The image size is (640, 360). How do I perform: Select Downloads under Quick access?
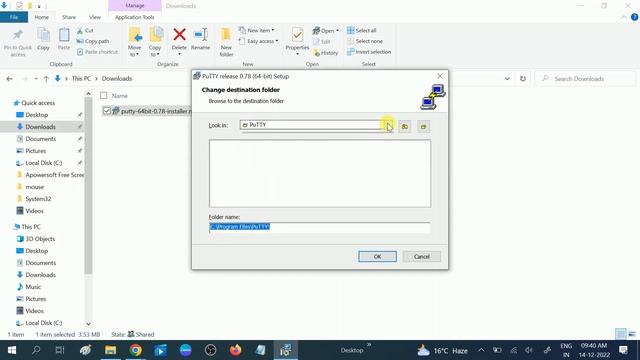click(40, 127)
